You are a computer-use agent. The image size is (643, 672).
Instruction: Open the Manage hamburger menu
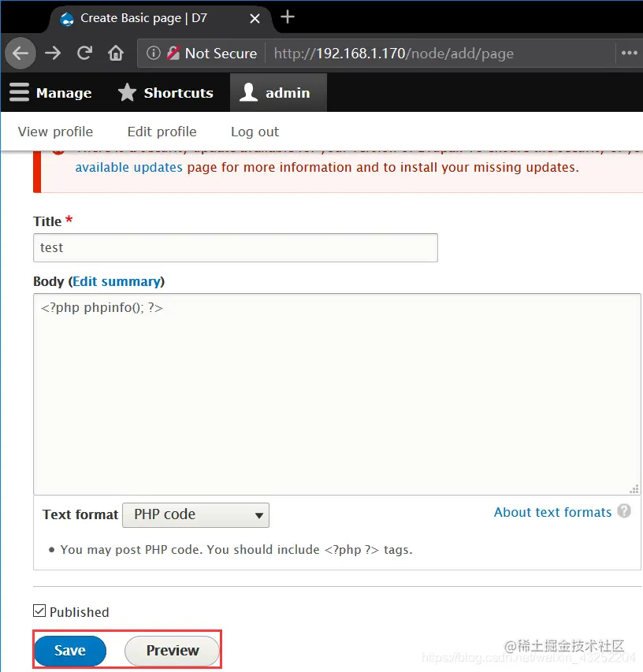[50, 93]
